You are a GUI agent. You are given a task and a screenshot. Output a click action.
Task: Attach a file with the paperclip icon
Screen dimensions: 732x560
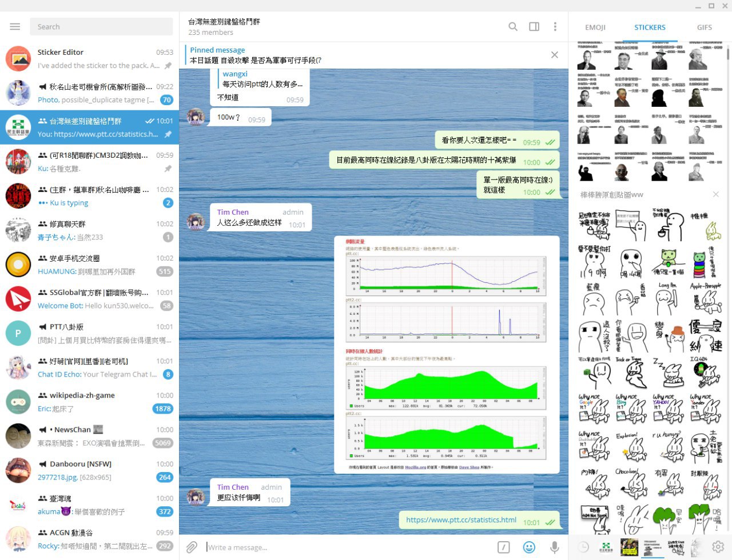pyautogui.click(x=192, y=547)
